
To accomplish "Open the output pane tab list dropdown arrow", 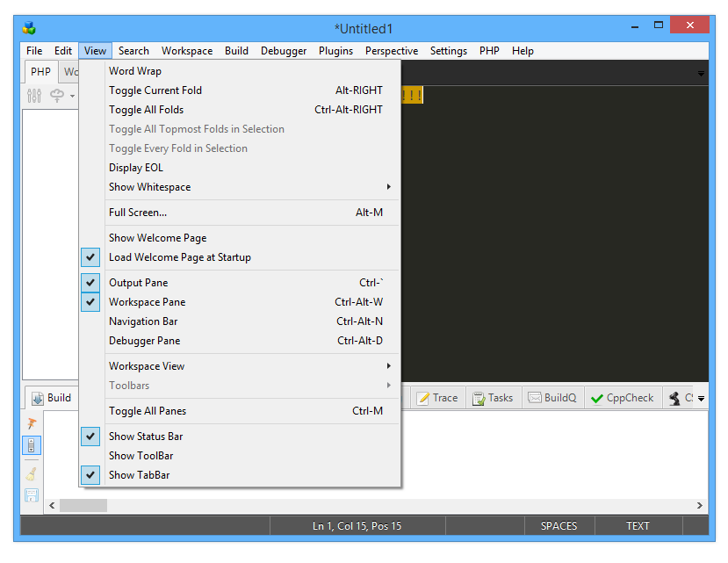I will 701,399.
